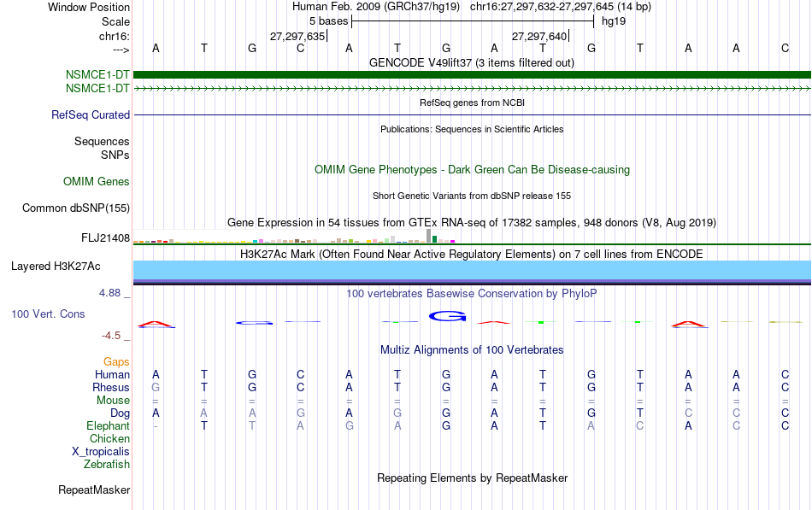Click the dash at start of Elephant row
The width and height of the screenshot is (812, 510).
click(x=156, y=426)
